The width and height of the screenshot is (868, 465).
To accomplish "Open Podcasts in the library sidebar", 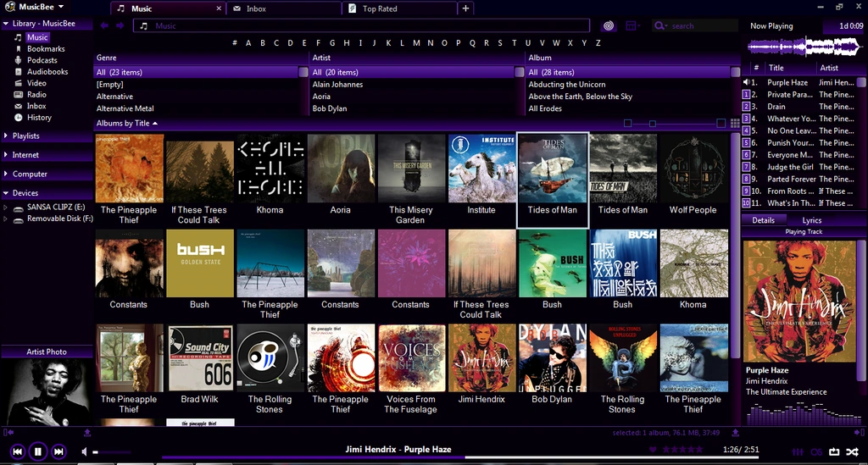I will [42, 60].
